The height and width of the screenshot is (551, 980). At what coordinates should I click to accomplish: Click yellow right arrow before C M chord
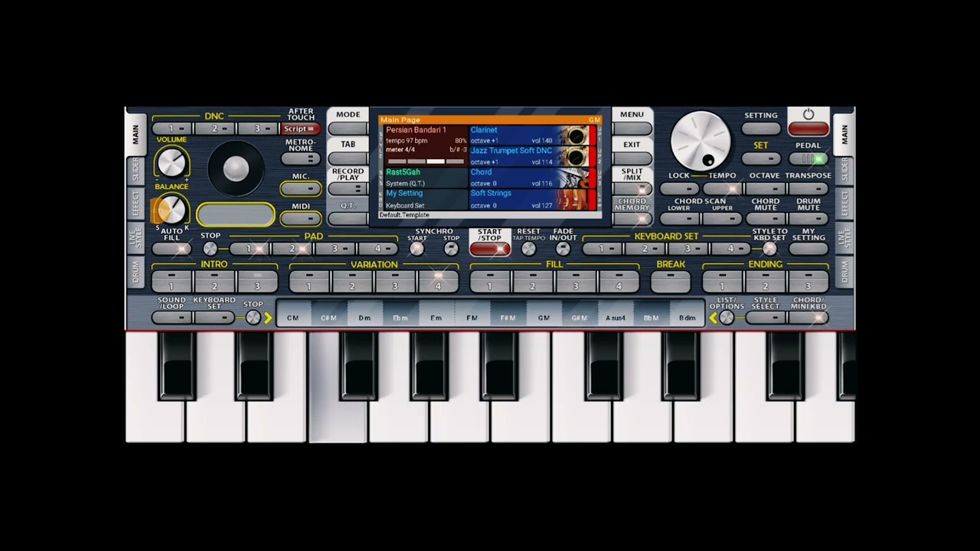[x=268, y=318]
